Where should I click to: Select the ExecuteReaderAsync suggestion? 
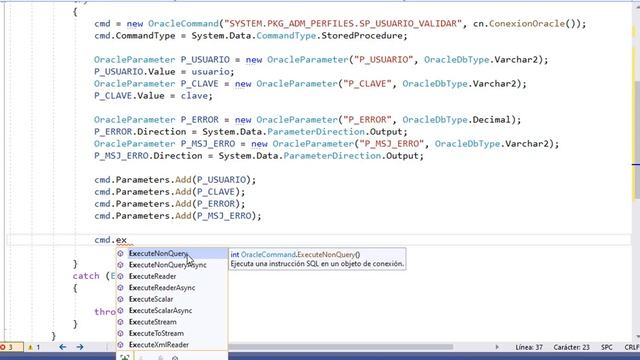pos(172,288)
